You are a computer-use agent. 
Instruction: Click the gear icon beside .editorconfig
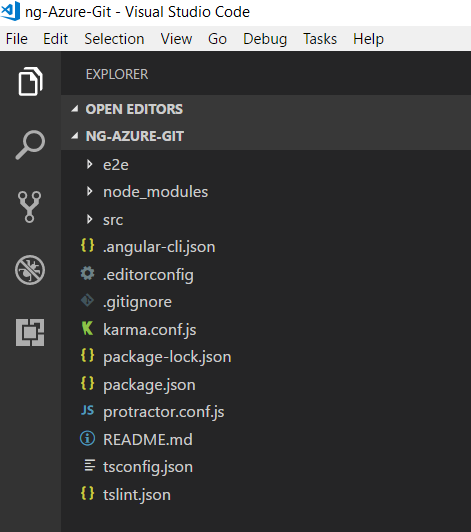(x=87, y=273)
